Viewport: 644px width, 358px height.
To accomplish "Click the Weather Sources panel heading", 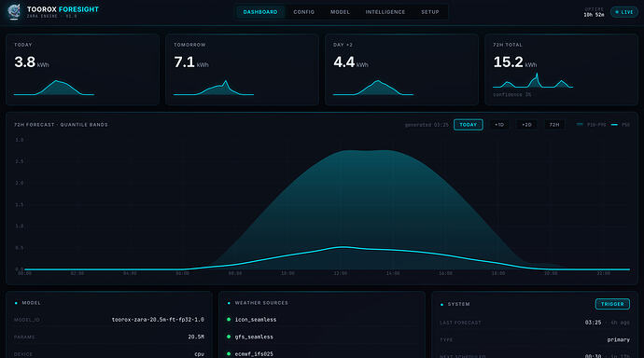I will pyautogui.click(x=261, y=303).
